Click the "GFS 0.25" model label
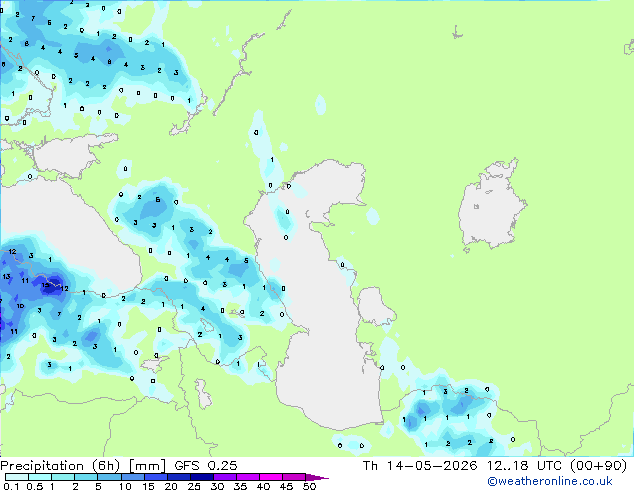This screenshot has width=634, height=490. pyautogui.click(x=206, y=466)
